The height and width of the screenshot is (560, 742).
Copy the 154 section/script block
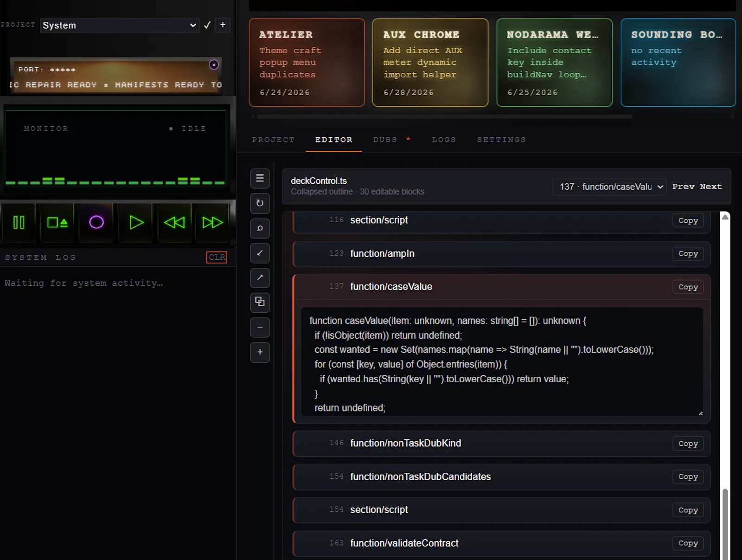click(x=688, y=510)
